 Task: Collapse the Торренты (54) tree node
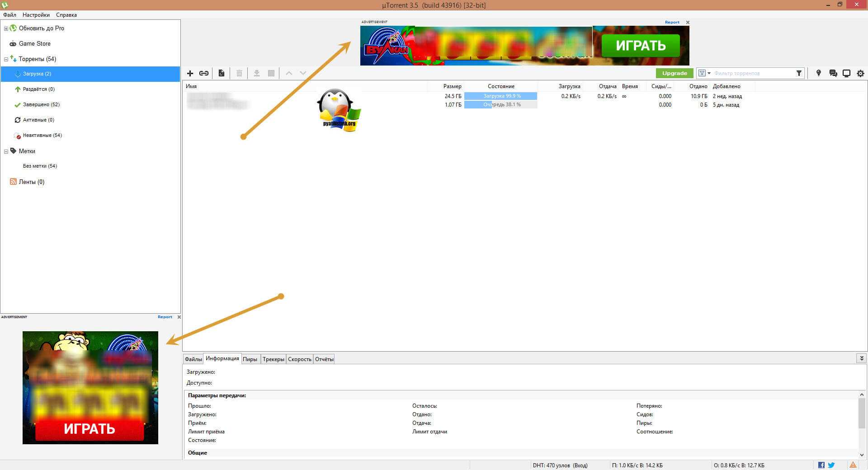(x=6, y=59)
